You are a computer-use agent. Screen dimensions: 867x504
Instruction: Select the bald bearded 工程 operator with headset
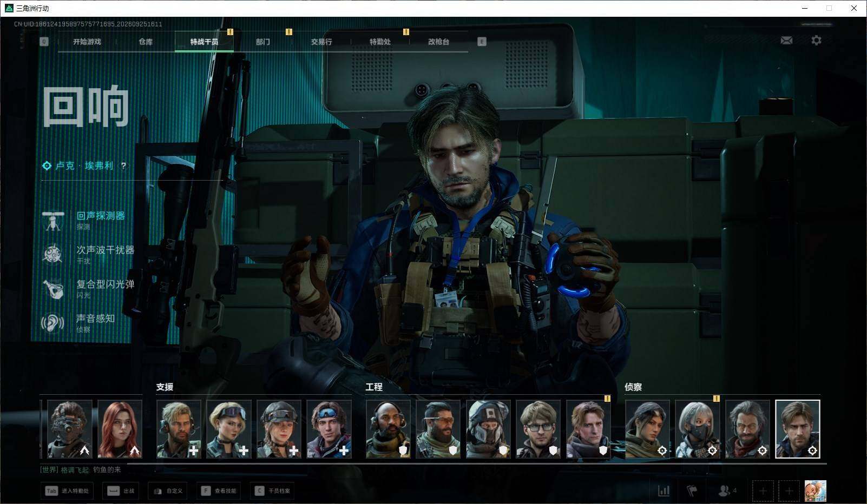coord(388,429)
